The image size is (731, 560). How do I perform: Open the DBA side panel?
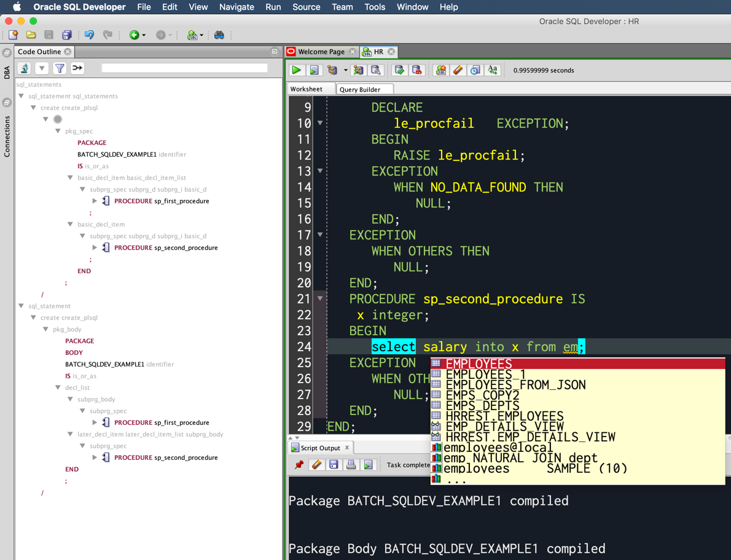click(7, 72)
